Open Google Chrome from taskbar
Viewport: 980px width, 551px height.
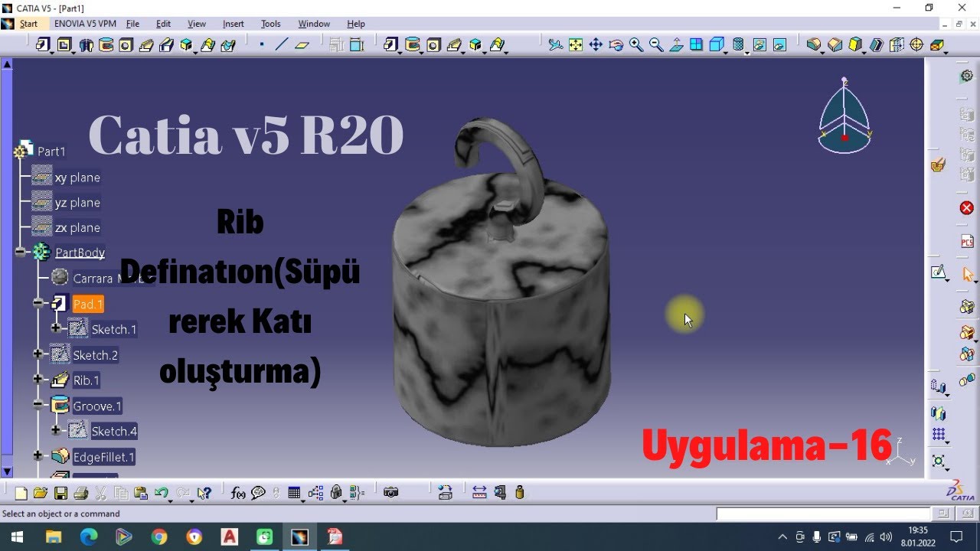(159, 537)
